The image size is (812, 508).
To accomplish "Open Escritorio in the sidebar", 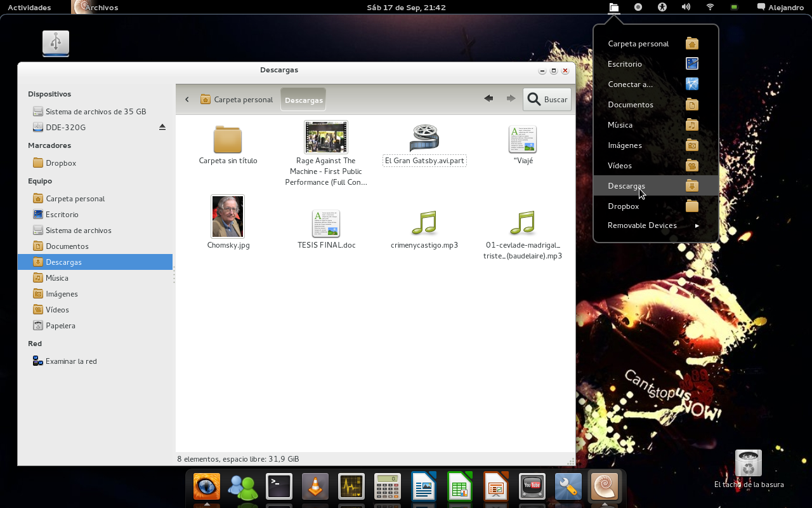I will click(x=95, y=214).
